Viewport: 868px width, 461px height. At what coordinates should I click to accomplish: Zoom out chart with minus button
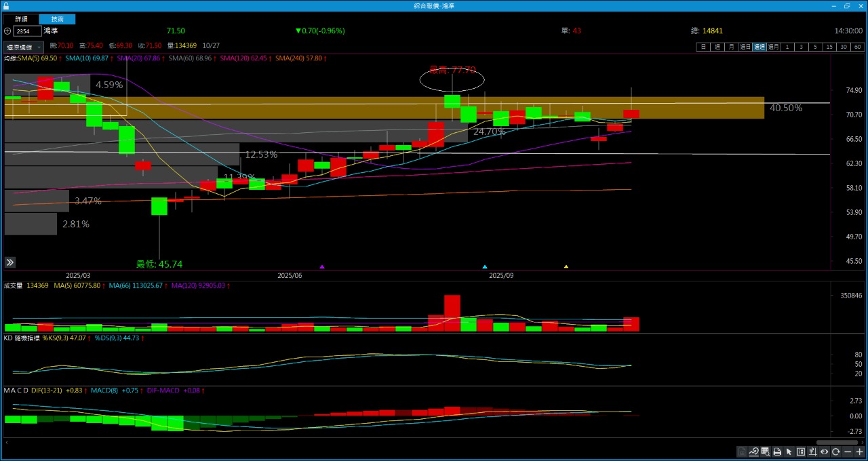coord(848,452)
